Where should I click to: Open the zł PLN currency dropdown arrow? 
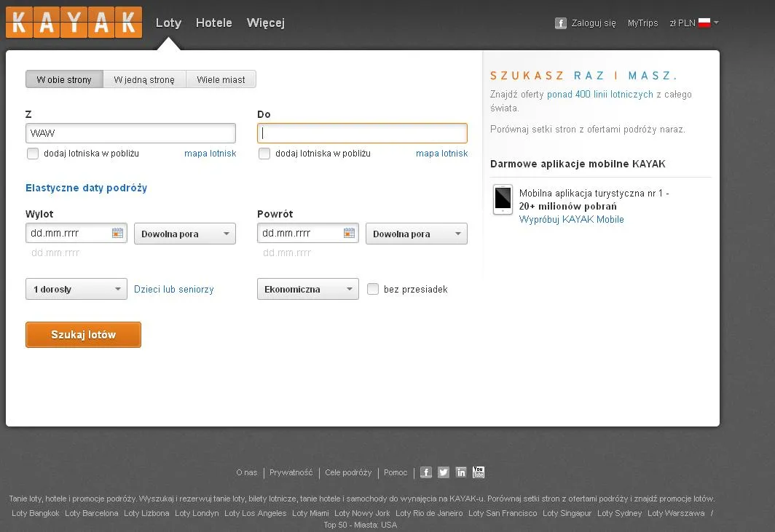pos(716,23)
